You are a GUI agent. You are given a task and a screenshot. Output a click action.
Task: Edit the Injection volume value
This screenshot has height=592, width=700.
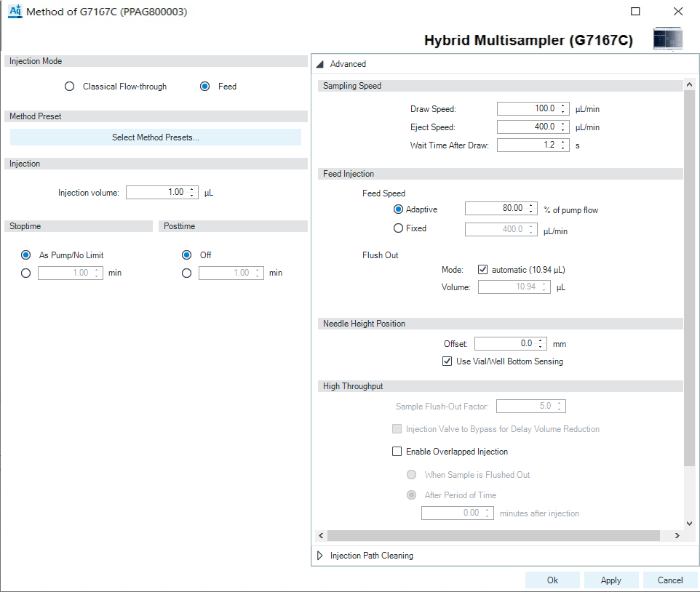(x=156, y=192)
